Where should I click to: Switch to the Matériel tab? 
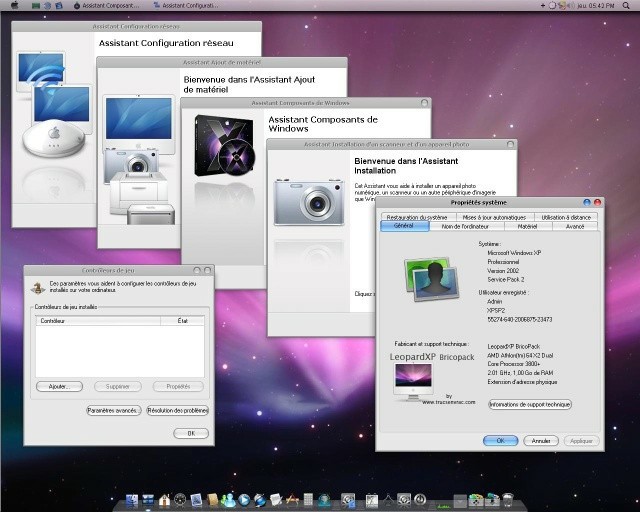tap(527, 226)
